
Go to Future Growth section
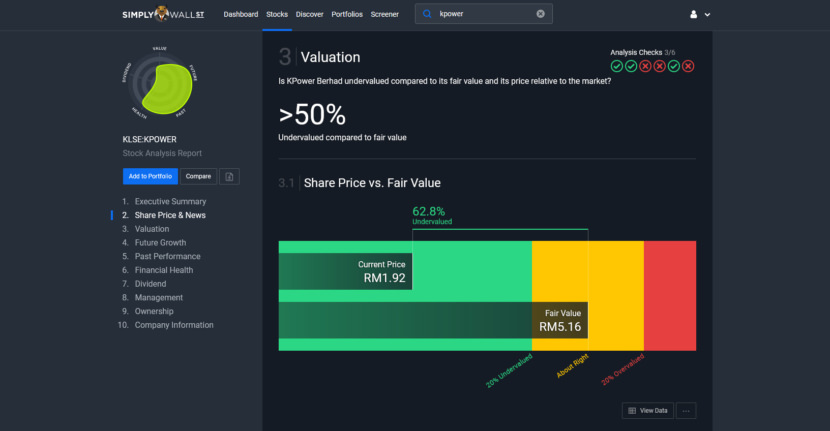(x=160, y=243)
